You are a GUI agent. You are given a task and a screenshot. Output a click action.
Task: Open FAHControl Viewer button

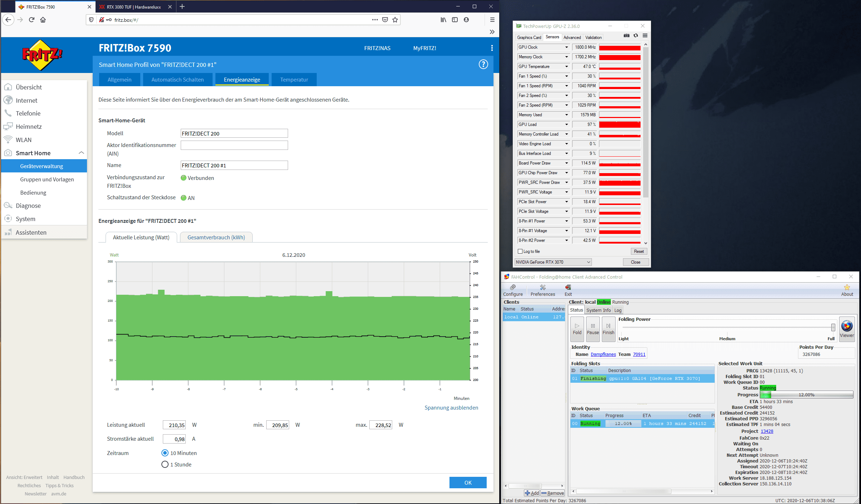point(847,329)
